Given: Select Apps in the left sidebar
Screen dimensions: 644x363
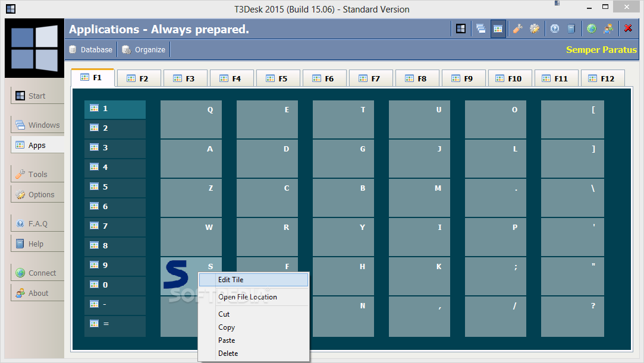Looking at the screenshot, I should pyautogui.click(x=37, y=145).
